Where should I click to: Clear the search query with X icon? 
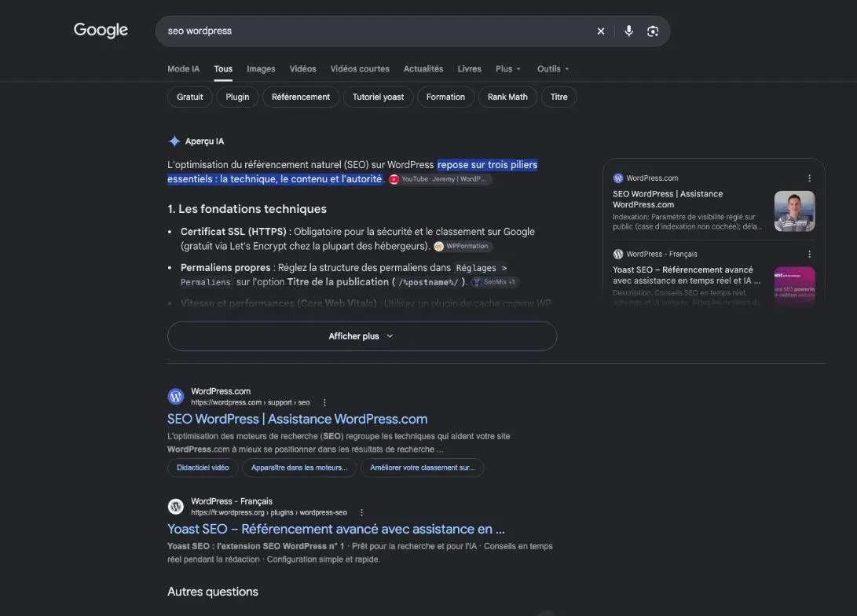601,31
